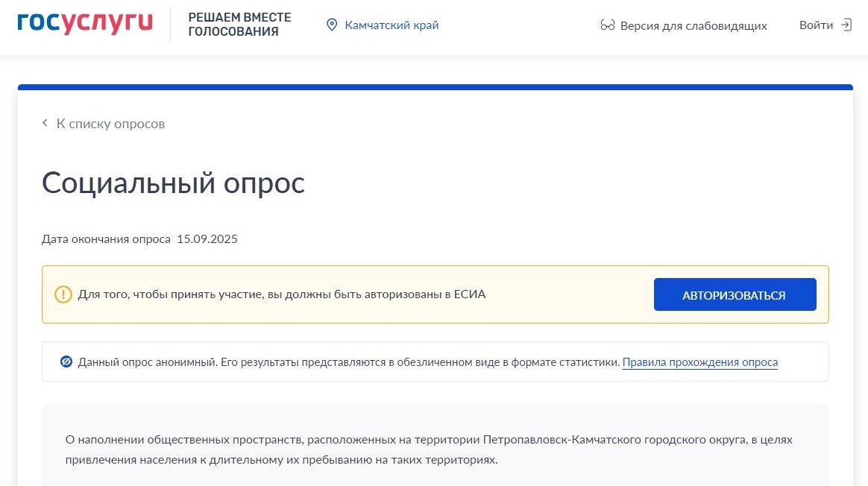Click the ЕСИА authorization warning text
The width and height of the screenshot is (868, 486).
point(281,294)
